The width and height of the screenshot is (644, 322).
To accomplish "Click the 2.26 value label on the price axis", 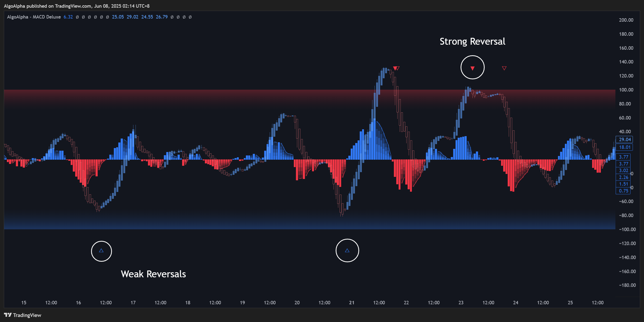I will point(623,177).
